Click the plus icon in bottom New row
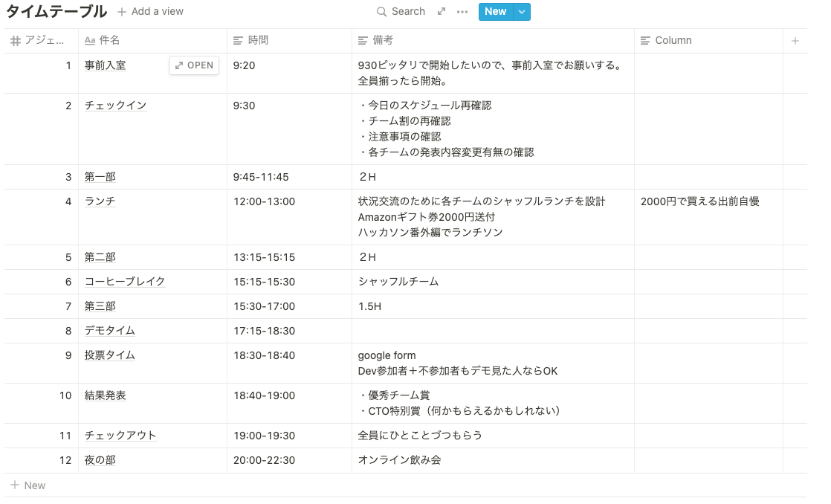The image size is (831, 504). coord(15,485)
